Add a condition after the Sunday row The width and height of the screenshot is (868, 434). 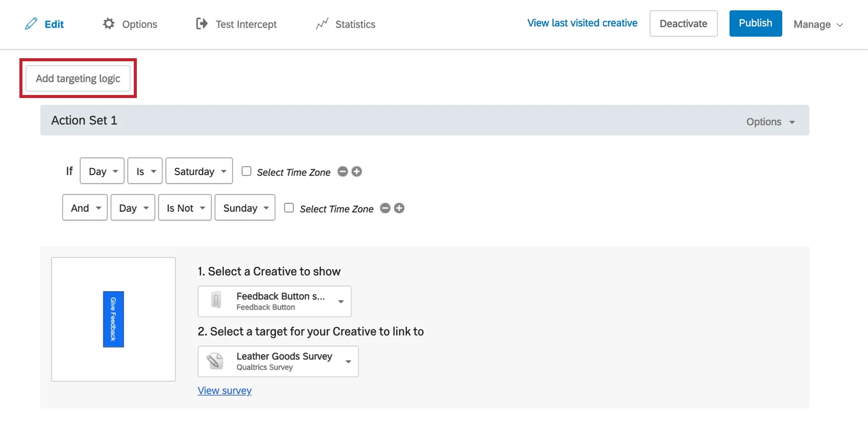(399, 208)
